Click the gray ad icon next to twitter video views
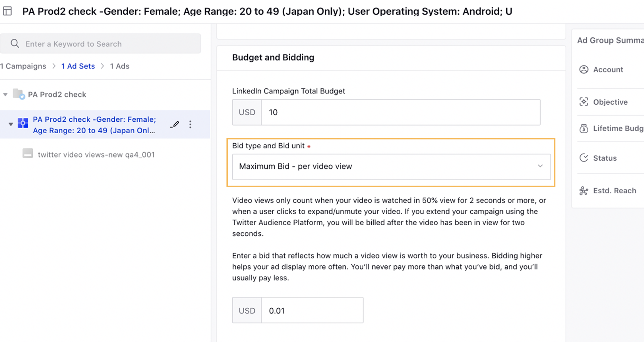The width and height of the screenshot is (644, 342). point(28,153)
